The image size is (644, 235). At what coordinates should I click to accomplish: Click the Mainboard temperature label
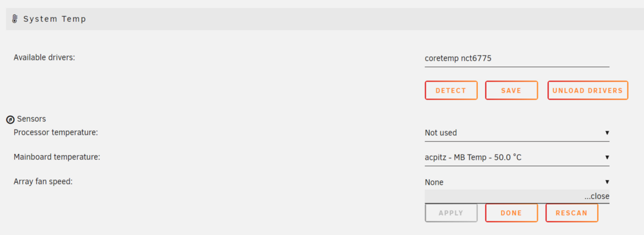pyautogui.click(x=57, y=157)
